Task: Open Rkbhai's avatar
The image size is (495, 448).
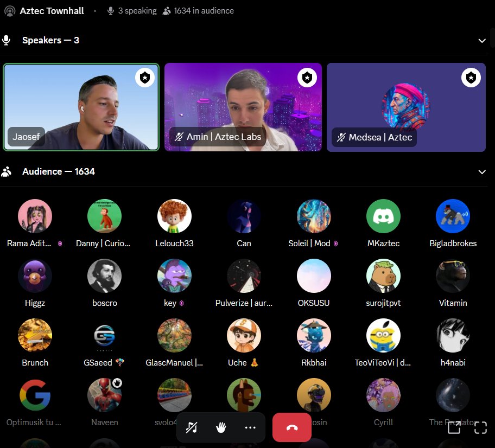Action: (x=314, y=335)
